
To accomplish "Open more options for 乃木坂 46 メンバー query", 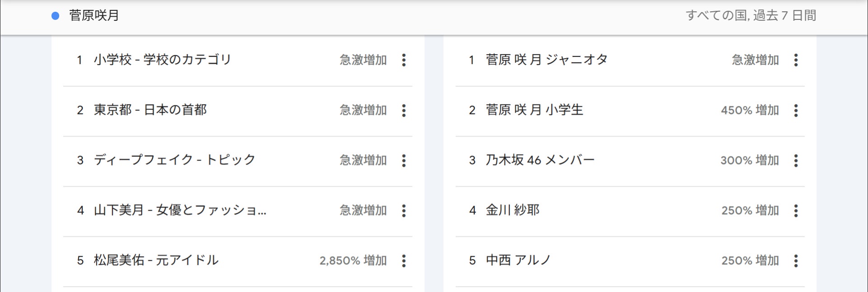I will coord(796,160).
